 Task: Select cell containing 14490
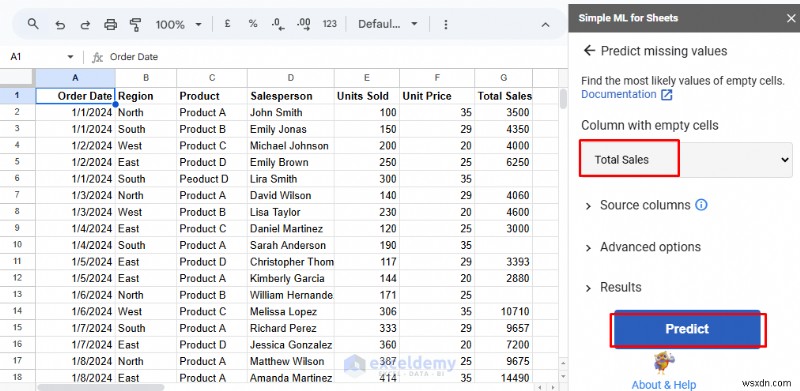(504, 378)
